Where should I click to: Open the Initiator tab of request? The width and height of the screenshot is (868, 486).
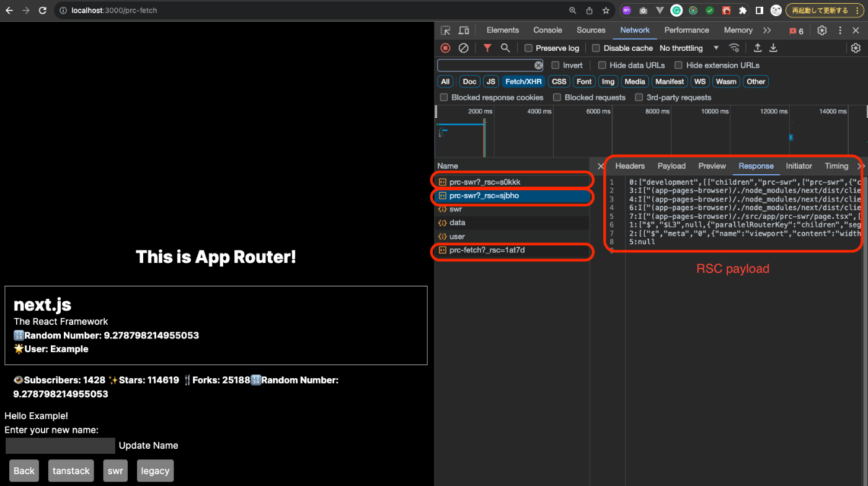click(799, 166)
